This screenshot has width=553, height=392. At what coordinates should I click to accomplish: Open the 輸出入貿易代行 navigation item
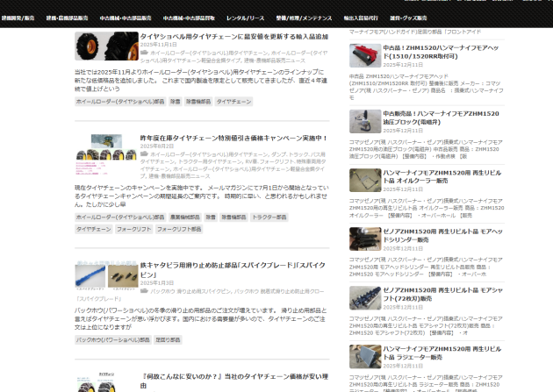(x=362, y=17)
